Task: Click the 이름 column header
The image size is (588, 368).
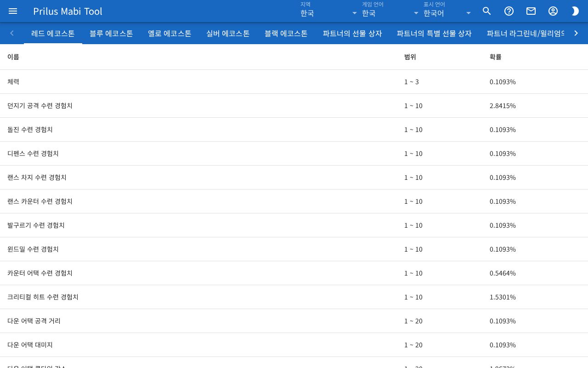Action: point(13,57)
